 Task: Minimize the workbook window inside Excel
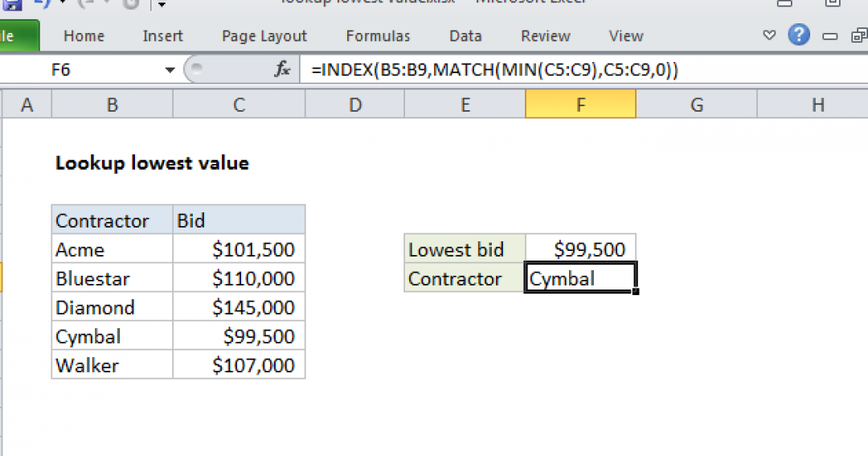(x=830, y=36)
